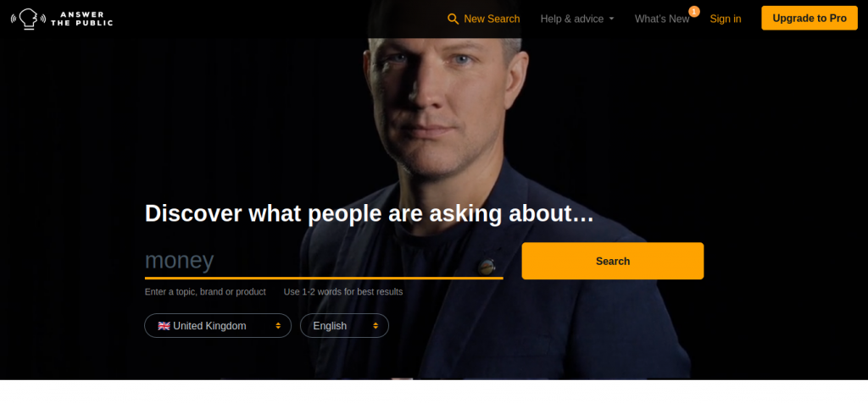Expand the Help & advice menu
This screenshot has height=403, width=868.
[x=577, y=19]
